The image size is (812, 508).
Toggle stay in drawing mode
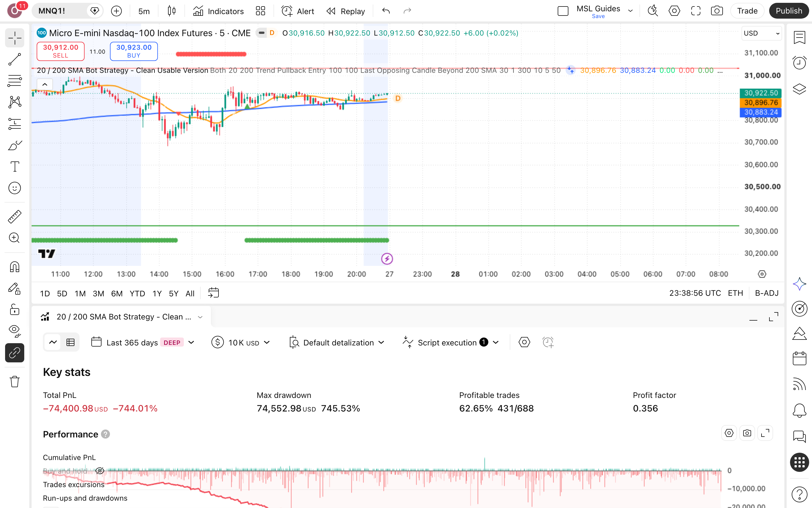pos(14,289)
